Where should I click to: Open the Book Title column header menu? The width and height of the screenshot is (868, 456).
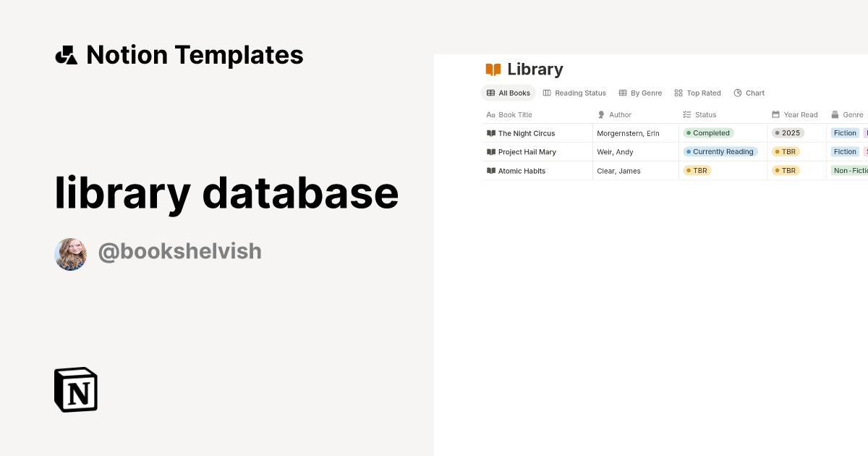pos(509,114)
